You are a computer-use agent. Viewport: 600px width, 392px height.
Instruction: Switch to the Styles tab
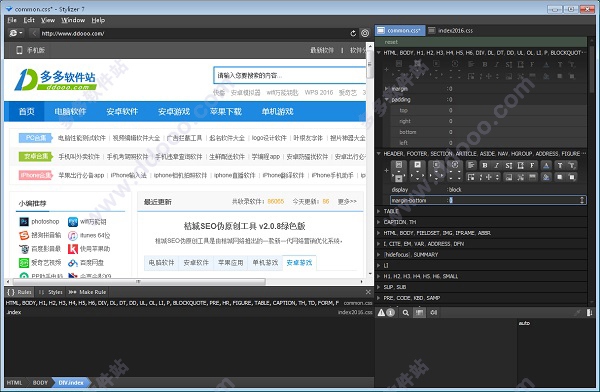51,292
